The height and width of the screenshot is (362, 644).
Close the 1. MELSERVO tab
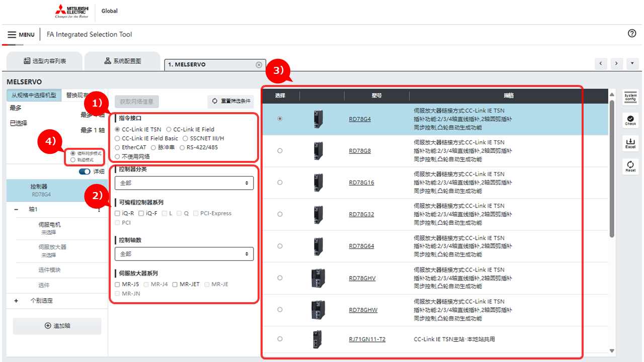pyautogui.click(x=259, y=64)
